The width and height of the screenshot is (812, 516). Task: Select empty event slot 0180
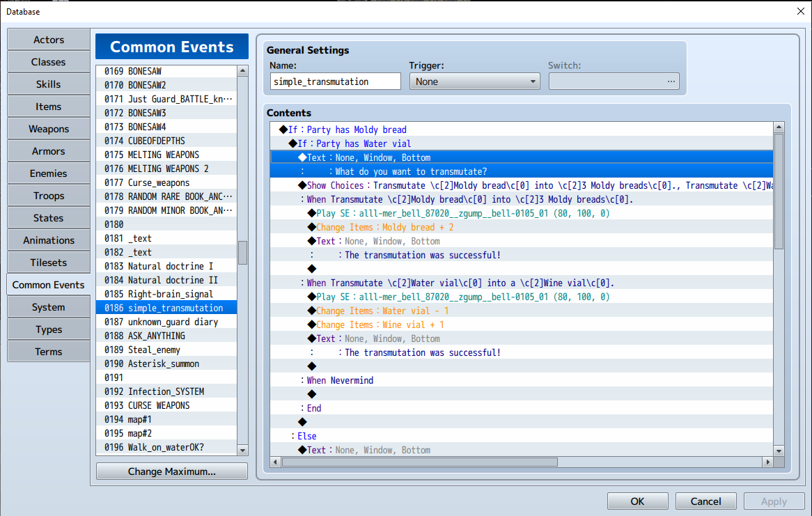click(166, 224)
